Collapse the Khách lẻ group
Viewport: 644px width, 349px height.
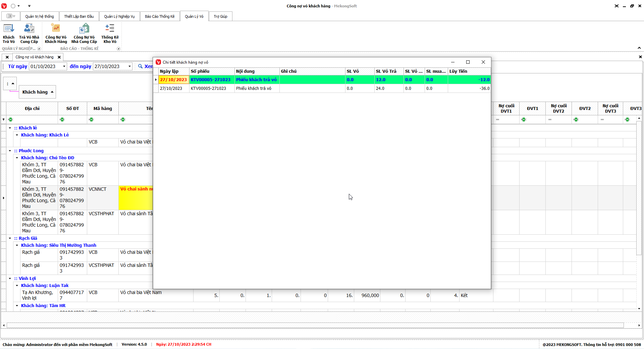[x=10, y=128]
